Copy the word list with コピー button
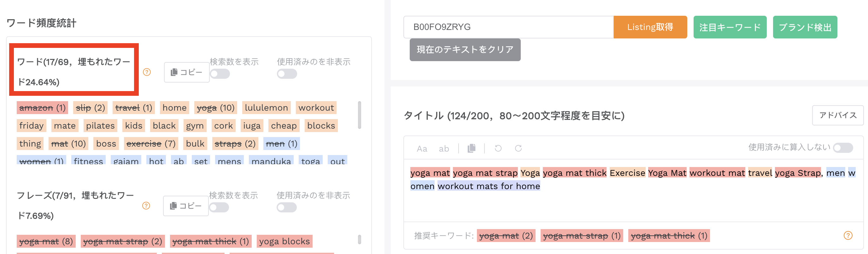 [x=187, y=72]
